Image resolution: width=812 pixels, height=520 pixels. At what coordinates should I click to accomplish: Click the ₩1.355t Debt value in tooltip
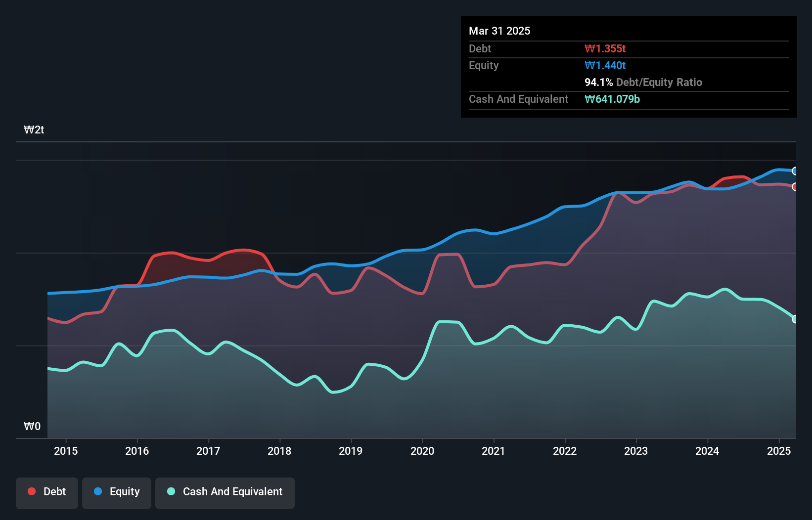605,48
